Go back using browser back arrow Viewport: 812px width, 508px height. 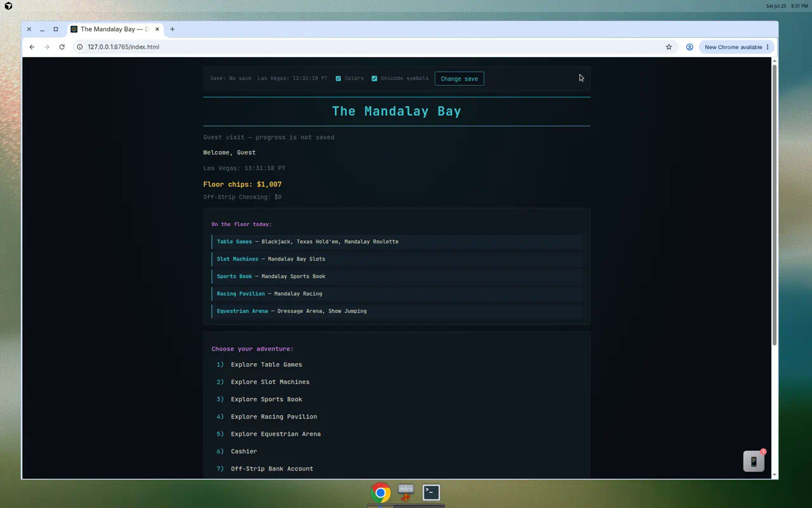[x=32, y=47]
